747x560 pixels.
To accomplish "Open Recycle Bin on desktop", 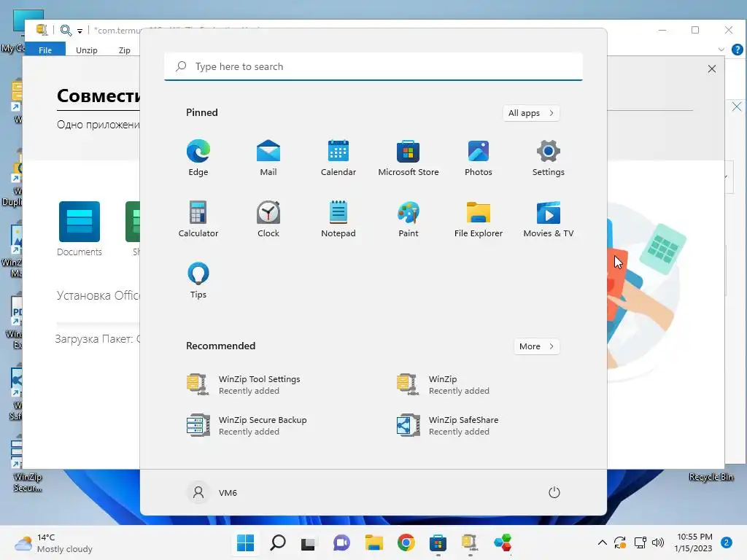I will click(x=711, y=477).
